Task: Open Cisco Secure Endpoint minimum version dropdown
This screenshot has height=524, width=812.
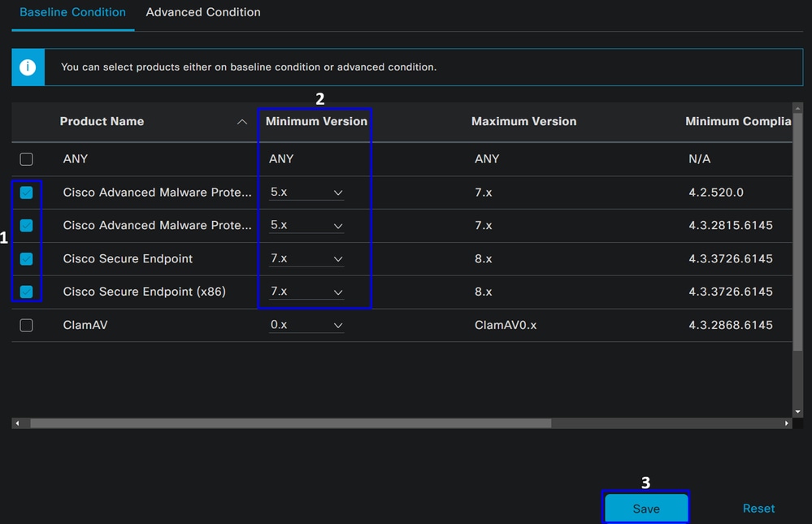Action: tap(306, 259)
